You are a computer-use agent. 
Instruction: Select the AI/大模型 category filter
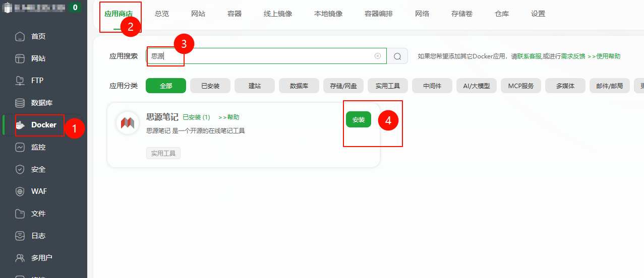(477, 86)
